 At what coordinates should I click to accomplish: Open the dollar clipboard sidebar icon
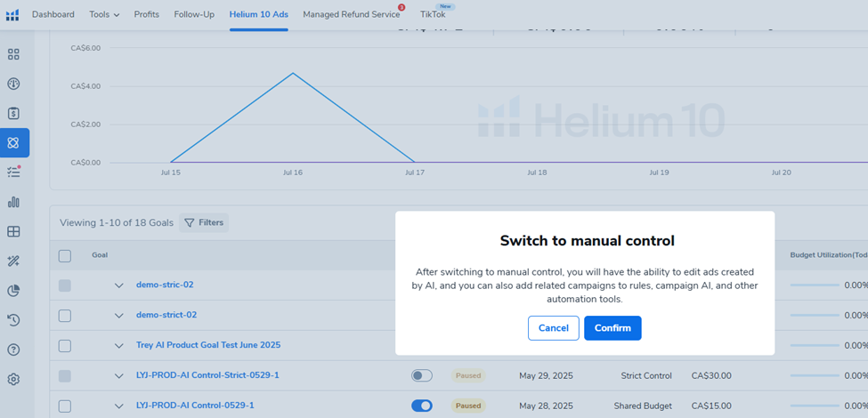point(13,113)
